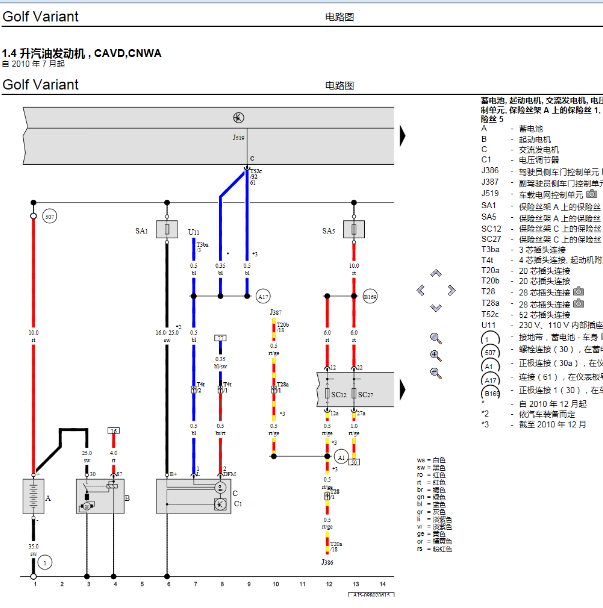Click current track number 14 on the bottom axis
603x608 pixels.
(x=382, y=584)
